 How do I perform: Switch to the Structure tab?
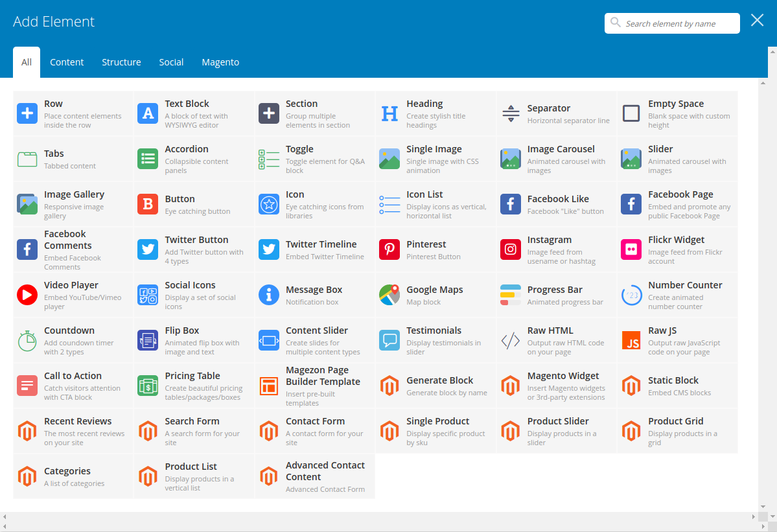(x=121, y=62)
